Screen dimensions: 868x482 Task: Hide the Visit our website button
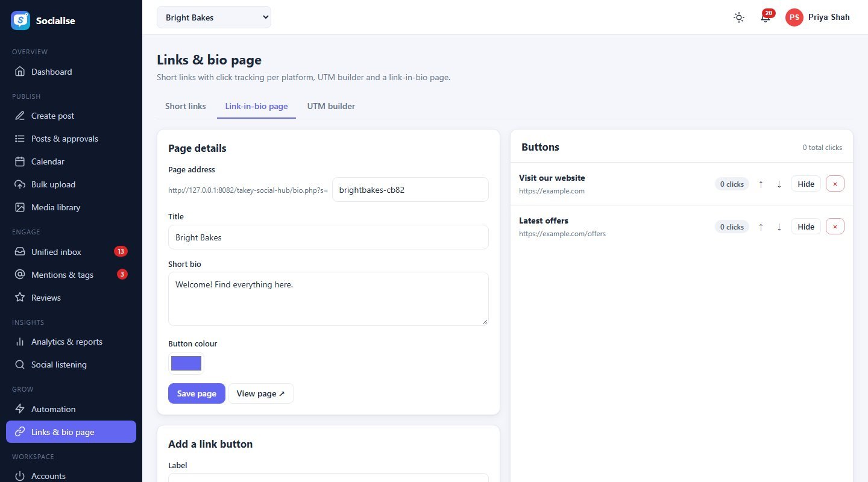(806, 184)
